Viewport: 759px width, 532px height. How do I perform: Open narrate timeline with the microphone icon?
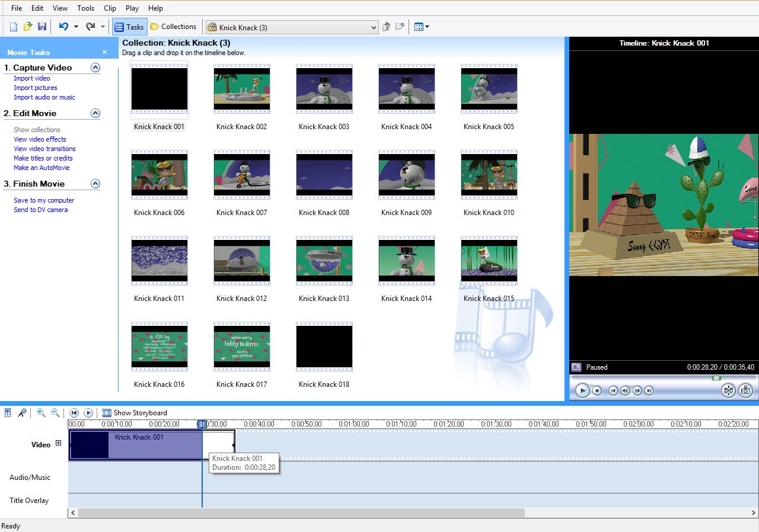(x=22, y=413)
